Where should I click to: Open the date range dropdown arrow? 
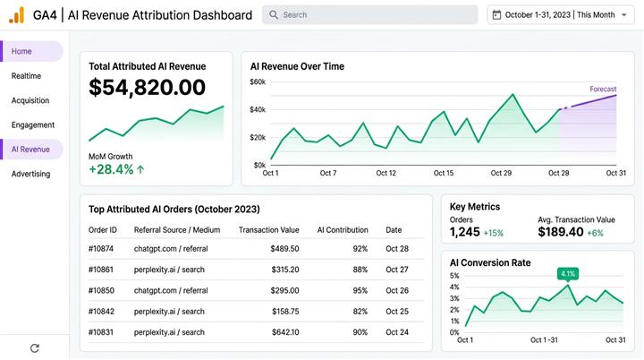[624, 15]
